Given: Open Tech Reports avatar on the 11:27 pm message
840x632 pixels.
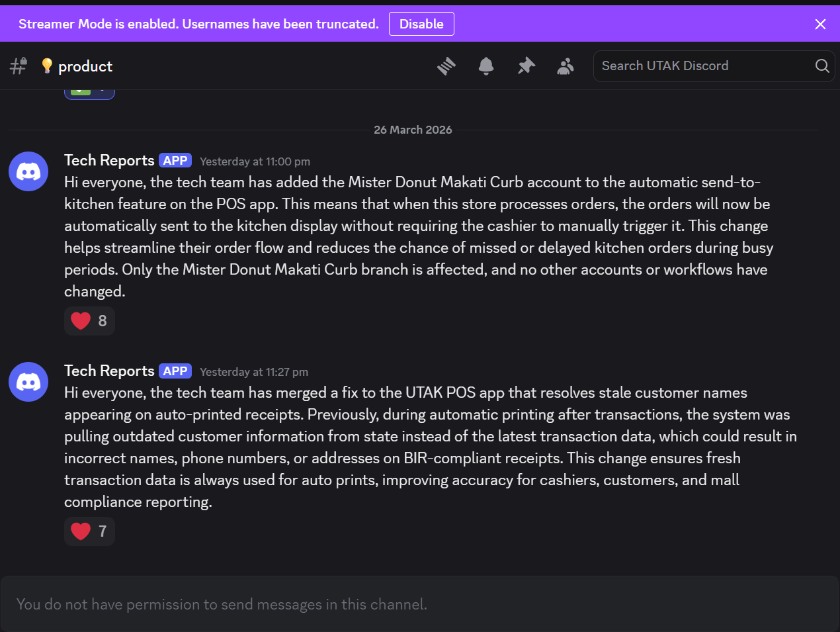Looking at the screenshot, I should (x=28, y=382).
